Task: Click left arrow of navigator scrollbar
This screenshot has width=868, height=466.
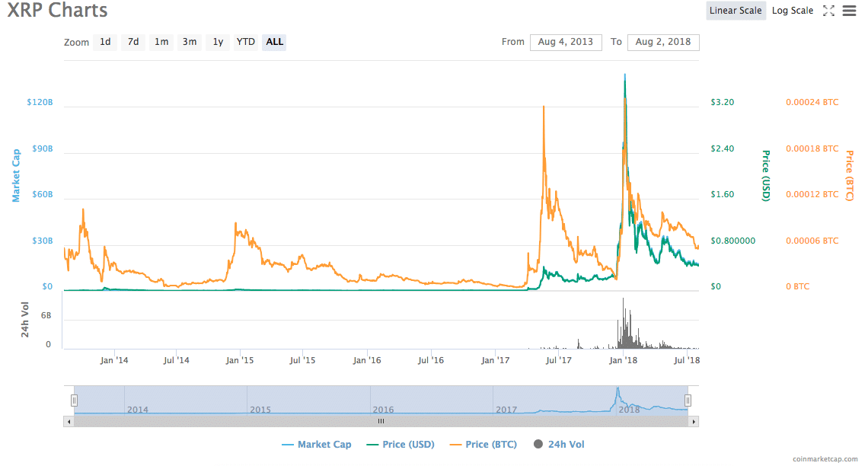Action: click(x=69, y=420)
